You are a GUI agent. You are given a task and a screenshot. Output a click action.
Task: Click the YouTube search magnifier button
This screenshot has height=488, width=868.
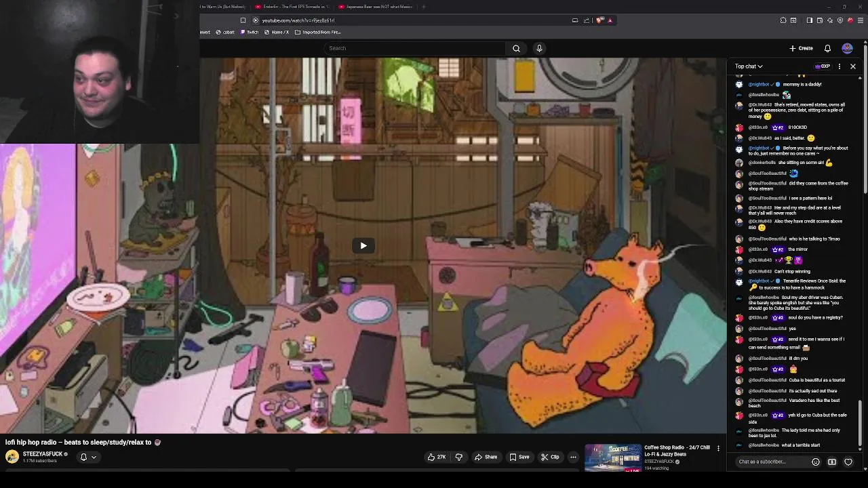tap(516, 48)
